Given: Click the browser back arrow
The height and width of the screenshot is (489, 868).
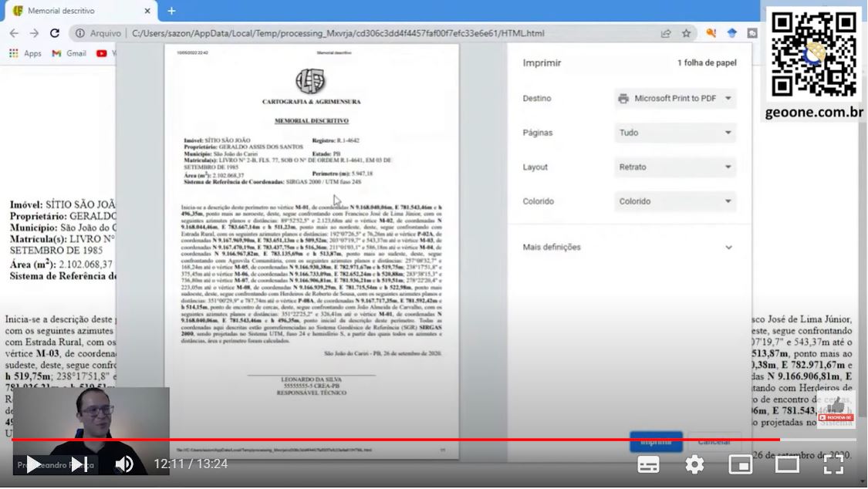Looking at the screenshot, I should tap(14, 33).
